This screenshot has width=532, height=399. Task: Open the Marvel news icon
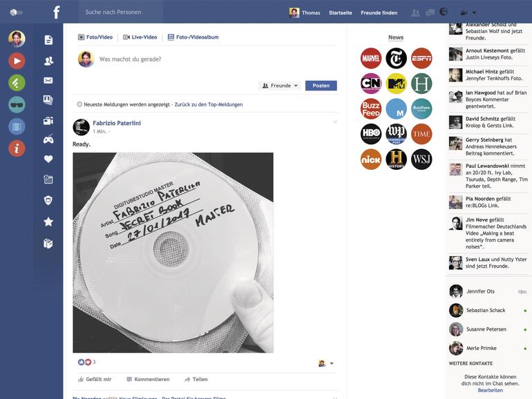(x=371, y=58)
